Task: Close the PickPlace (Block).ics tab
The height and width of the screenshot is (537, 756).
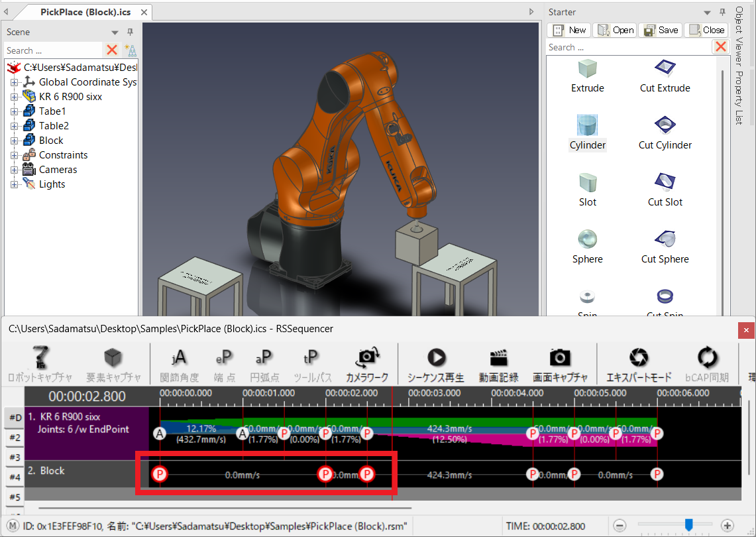Action: [x=144, y=12]
